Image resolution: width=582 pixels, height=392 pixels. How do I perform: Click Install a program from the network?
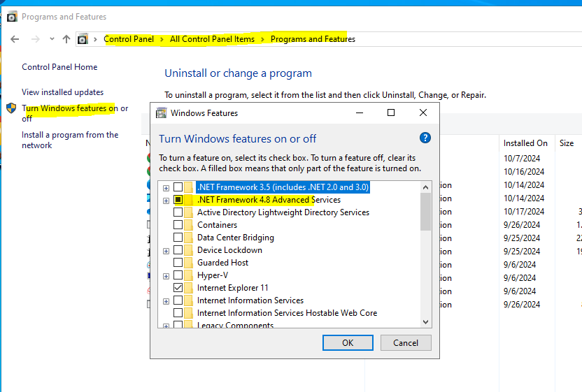click(70, 140)
